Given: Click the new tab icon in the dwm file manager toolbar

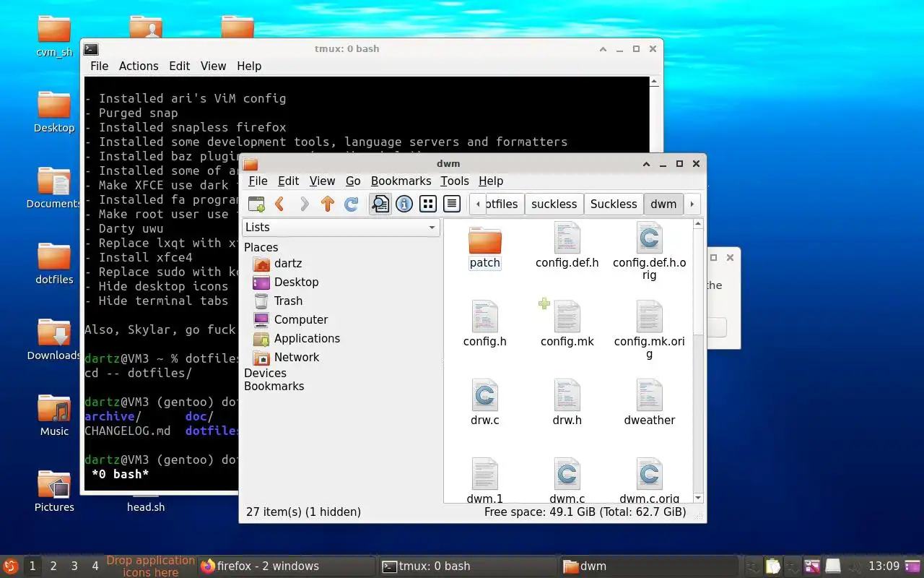Looking at the screenshot, I should coord(256,204).
